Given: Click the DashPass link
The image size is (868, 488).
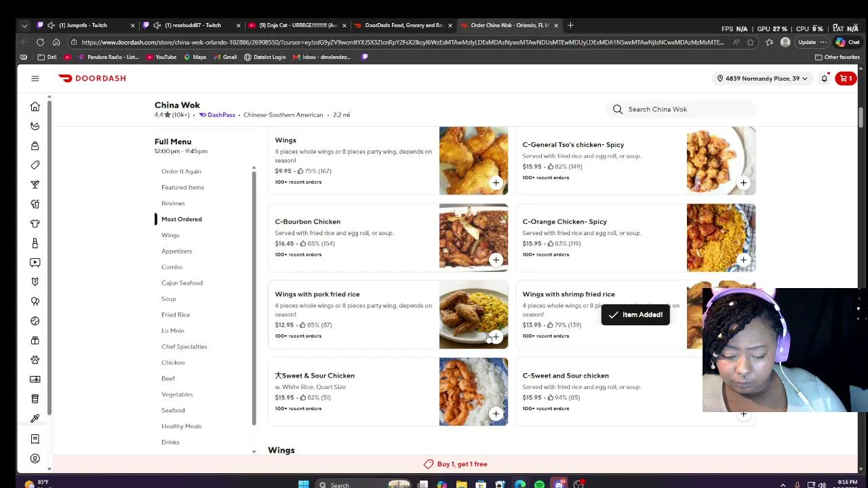Looking at the screenshot, I should click(217, 115).
